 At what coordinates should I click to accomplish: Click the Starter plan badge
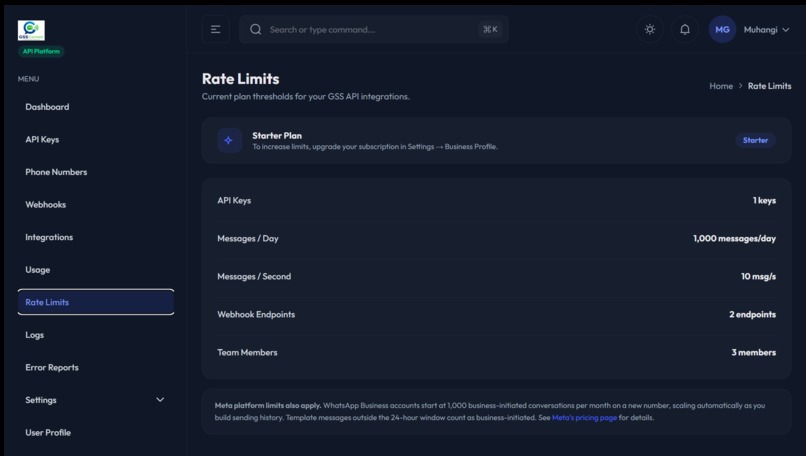point(755,140)
